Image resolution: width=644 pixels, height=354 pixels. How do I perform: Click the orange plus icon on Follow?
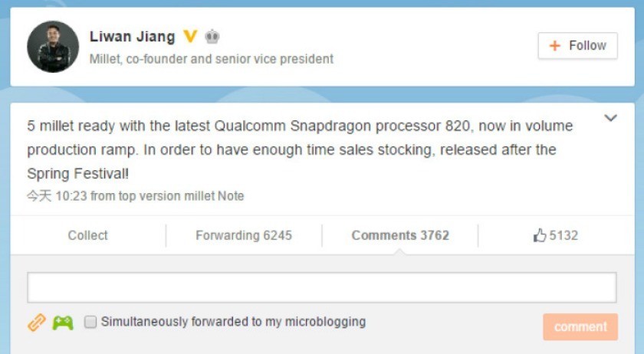tap(554, 45)
